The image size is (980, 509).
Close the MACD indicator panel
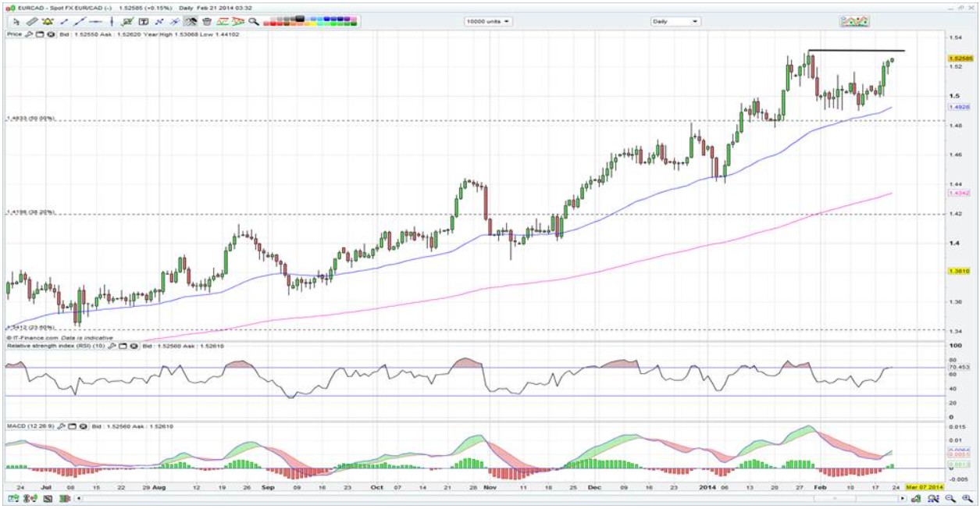pyautogui.click(x=81, y=427)
